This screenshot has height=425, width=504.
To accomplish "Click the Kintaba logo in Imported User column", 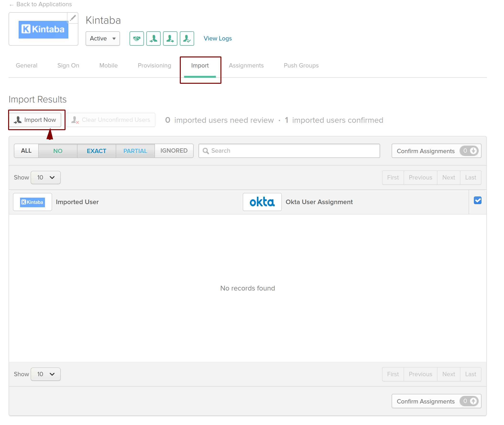I will (x=33, y=202).
